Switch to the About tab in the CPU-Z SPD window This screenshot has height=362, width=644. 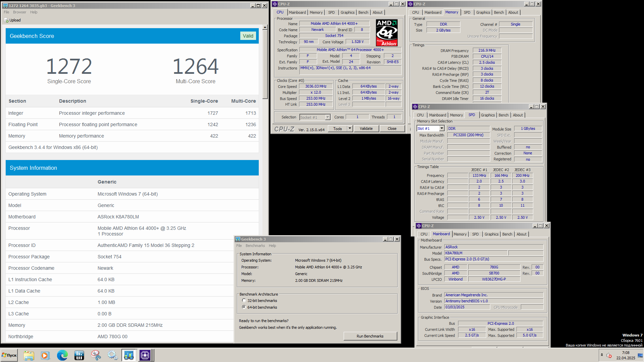(518, 115)
